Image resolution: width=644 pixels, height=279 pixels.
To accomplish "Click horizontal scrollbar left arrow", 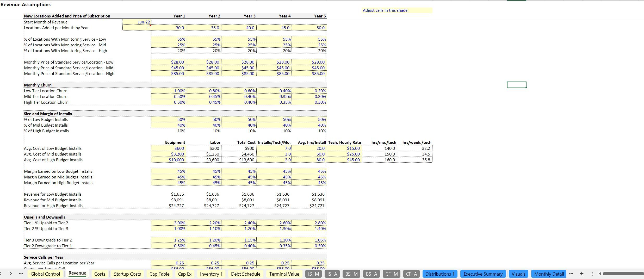I will point(600,274).
